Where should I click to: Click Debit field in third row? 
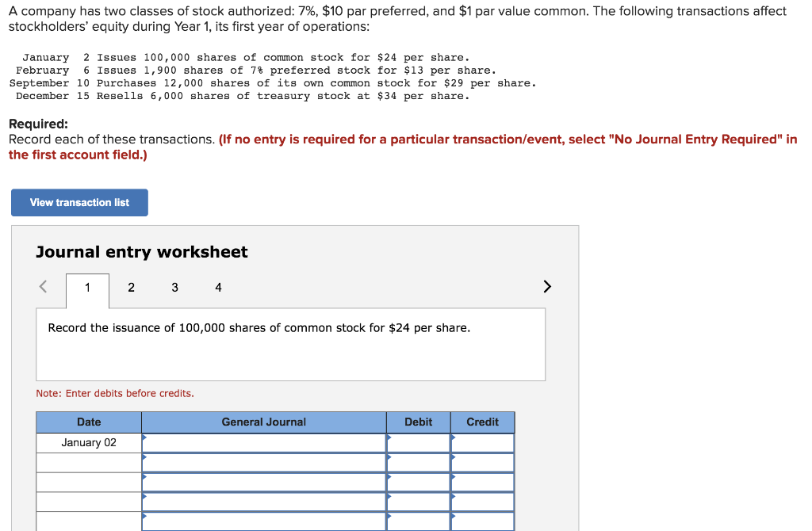tap(419, 483)
